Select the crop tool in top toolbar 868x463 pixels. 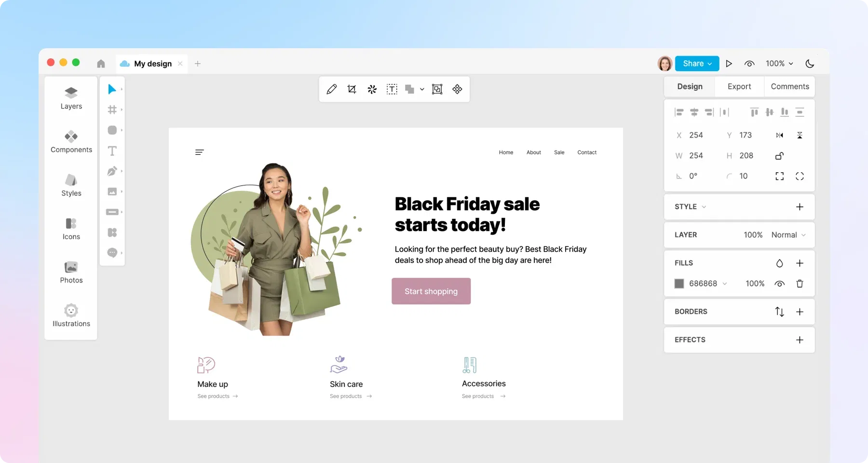pos(352,89)
